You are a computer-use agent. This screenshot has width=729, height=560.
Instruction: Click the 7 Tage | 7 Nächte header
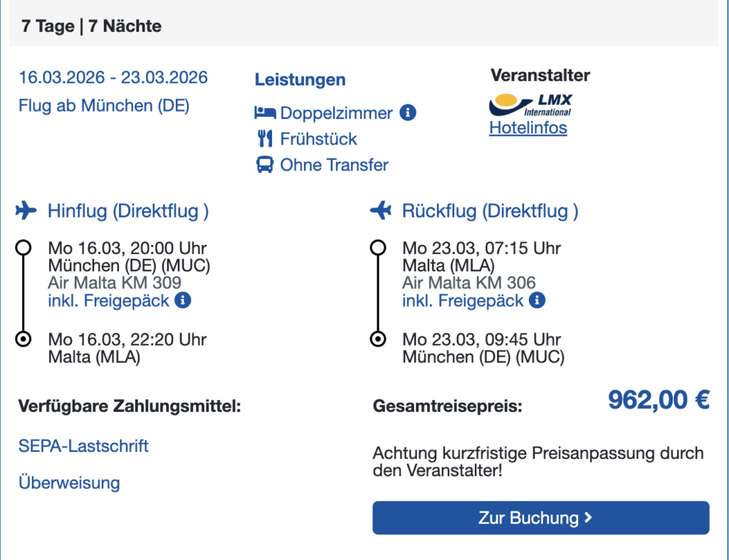coord(92,26)
